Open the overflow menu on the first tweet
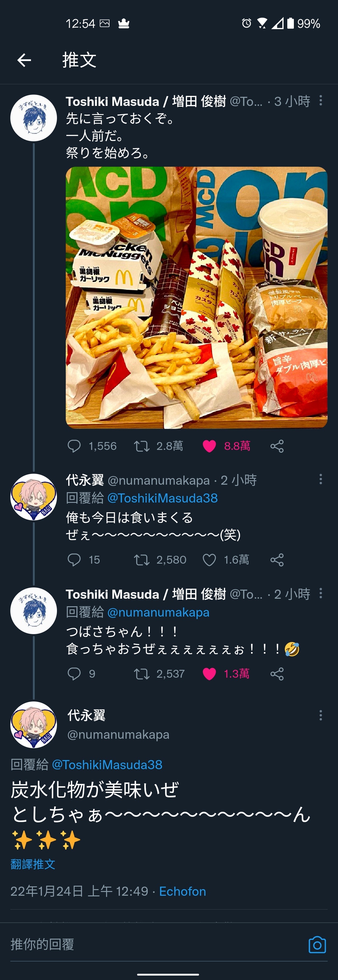Screen dimensions: 338x980 point(320,101)
